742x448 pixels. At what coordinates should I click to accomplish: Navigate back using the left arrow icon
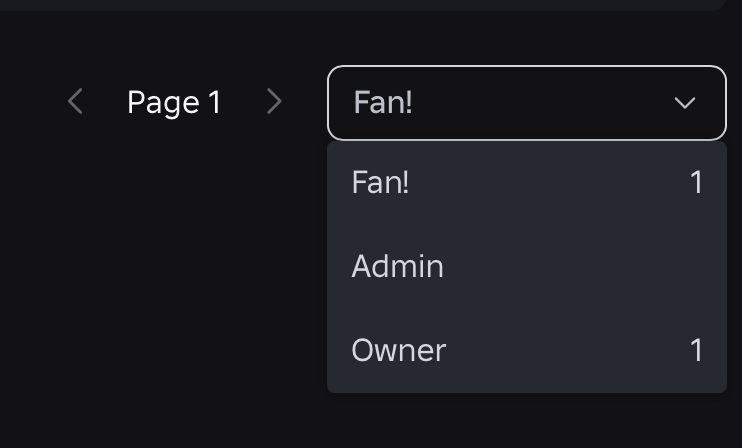[x=75, y=102]
